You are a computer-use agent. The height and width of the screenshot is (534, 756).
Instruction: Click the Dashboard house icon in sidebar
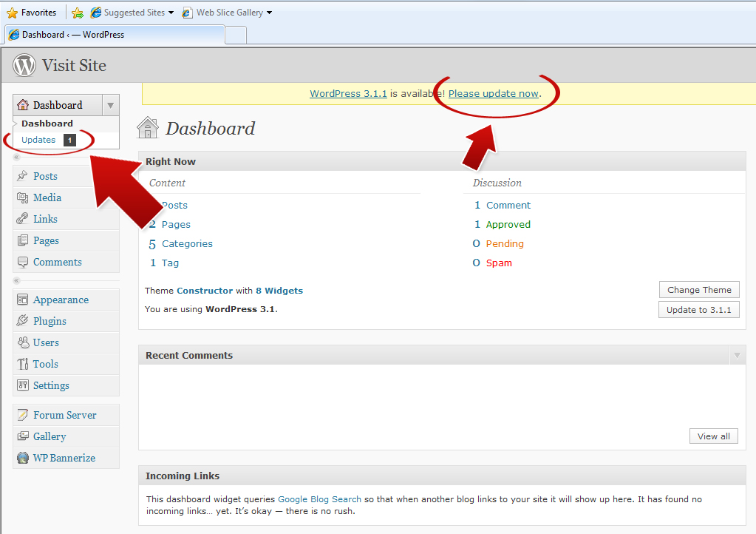23,105
